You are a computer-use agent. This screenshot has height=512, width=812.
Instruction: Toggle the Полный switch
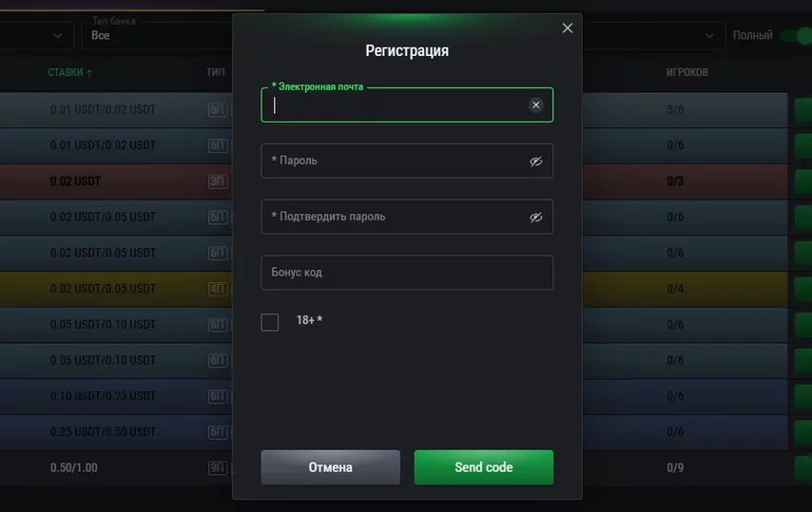pos(795,35)
